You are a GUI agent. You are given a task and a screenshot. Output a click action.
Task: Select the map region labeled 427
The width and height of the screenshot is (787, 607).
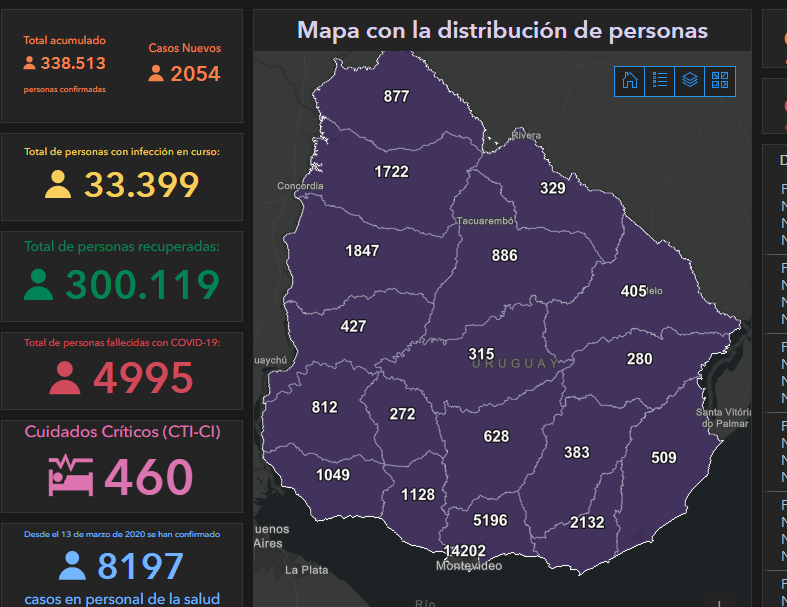click(x=353, y=326)
